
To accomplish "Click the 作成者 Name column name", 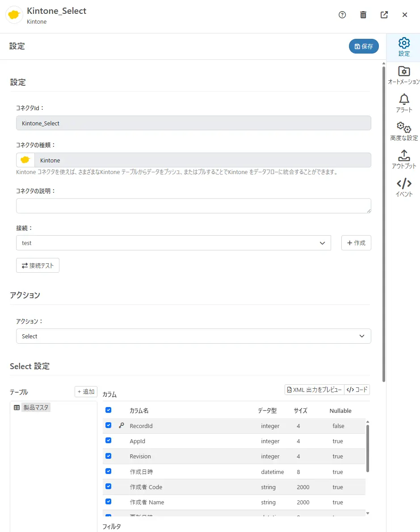I will (147, 503).
